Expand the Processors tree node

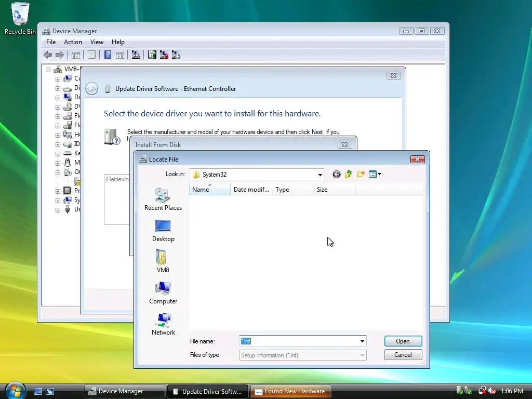point(58,191)
